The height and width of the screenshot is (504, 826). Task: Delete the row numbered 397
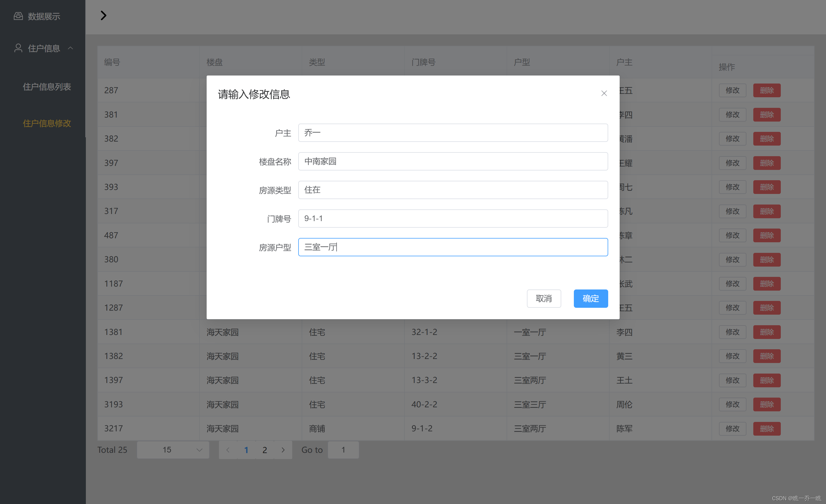(767, 163)
